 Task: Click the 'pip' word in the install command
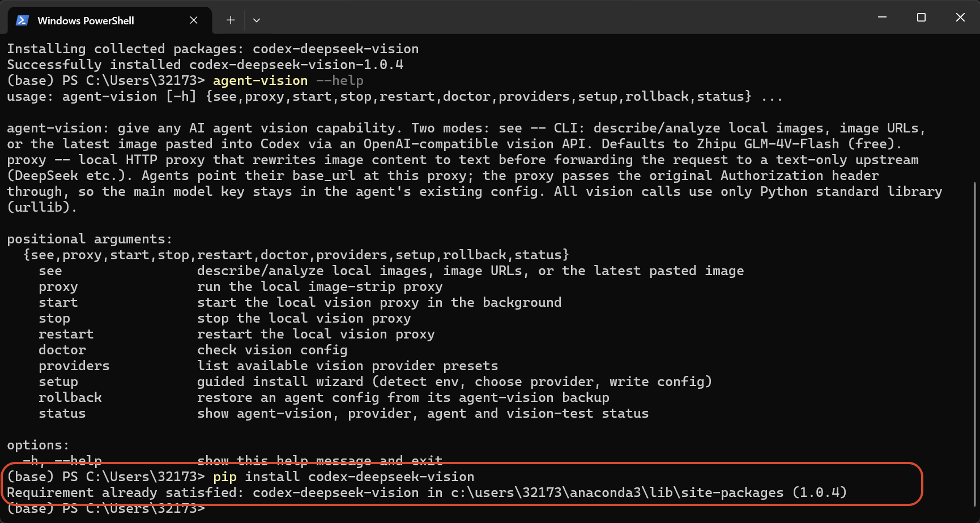click(x=225, y=477)
